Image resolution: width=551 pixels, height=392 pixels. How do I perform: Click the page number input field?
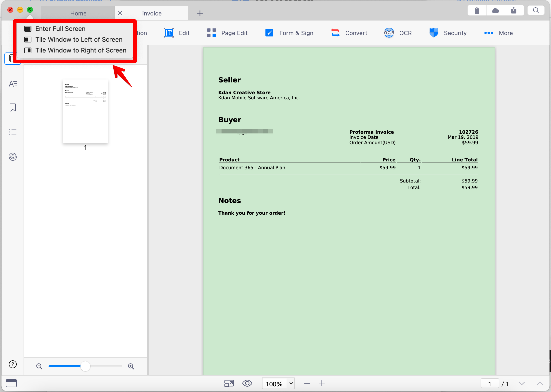click(x=490, y=384)
